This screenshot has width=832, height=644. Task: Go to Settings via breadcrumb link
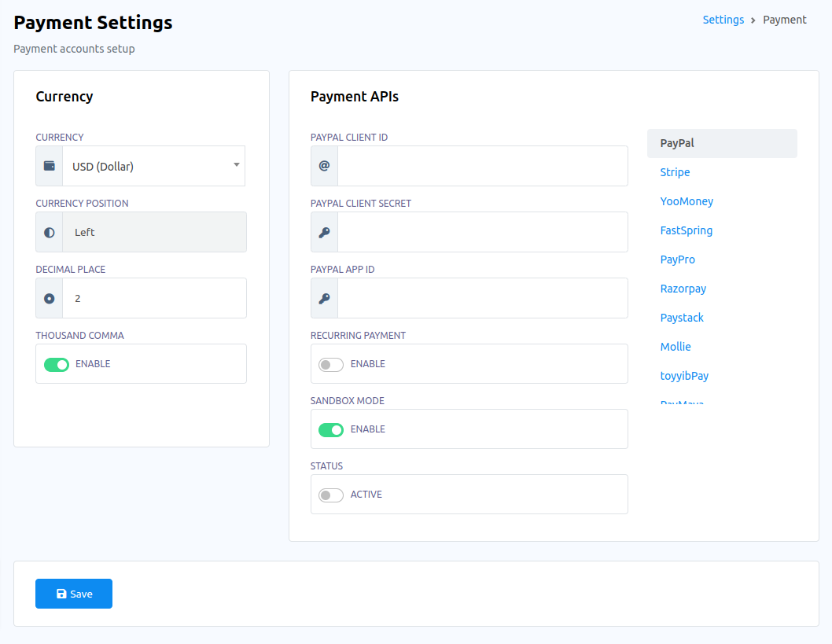723,20
